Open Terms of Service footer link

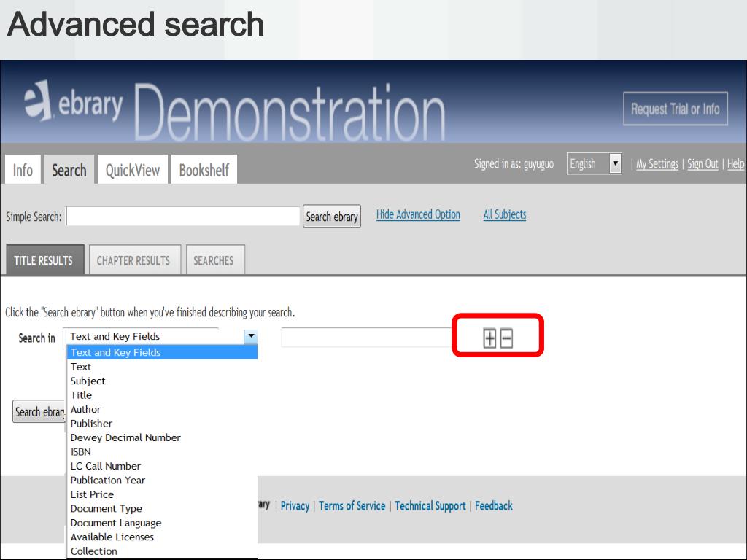click(x=352, y=506)
